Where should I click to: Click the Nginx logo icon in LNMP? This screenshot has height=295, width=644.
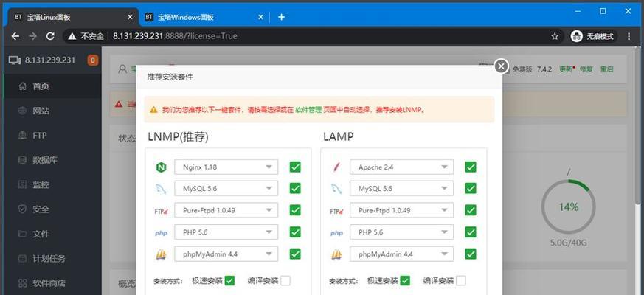[161, 167]
